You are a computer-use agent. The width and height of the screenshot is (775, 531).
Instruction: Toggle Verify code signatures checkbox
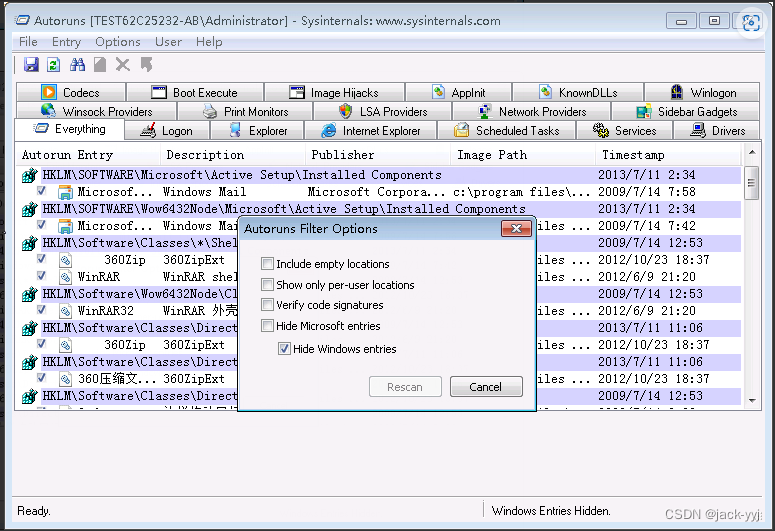pos(267,305)
